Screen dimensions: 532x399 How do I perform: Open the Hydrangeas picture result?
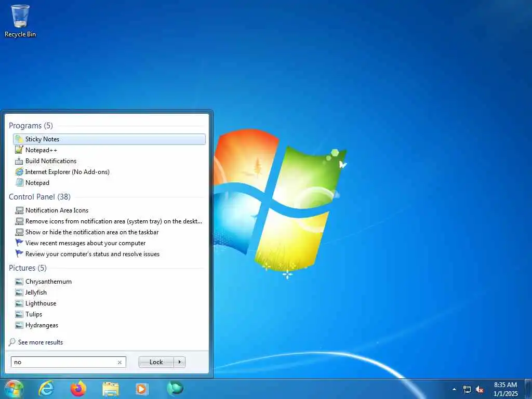pyautogui.click(x=109, y=325)
